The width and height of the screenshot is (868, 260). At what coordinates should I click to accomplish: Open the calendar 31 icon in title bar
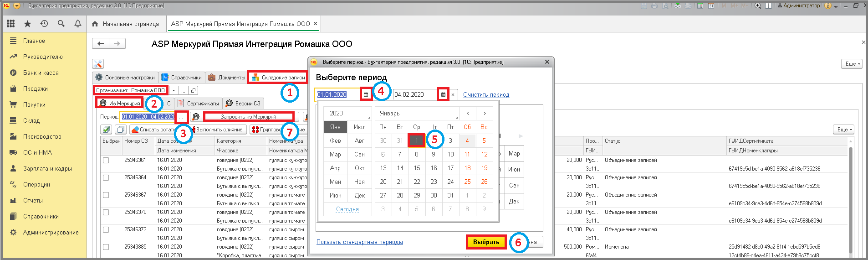[x=710, y=5]
